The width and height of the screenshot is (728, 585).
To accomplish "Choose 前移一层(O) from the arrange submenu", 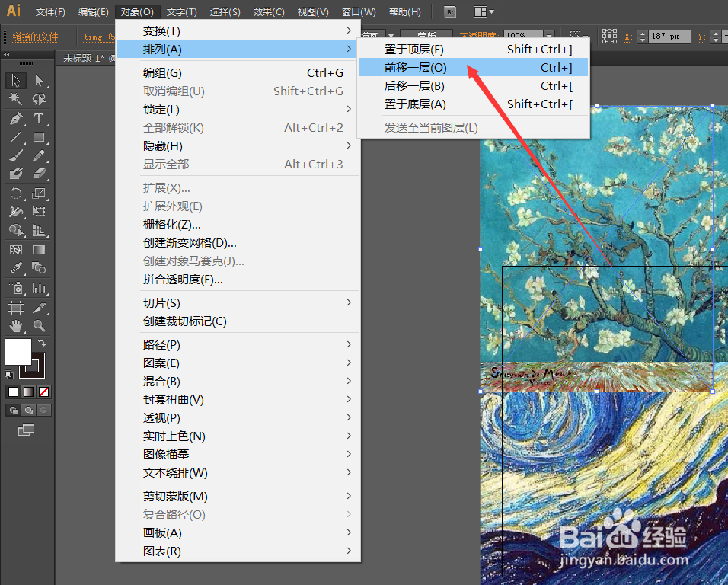I will click(x=473, y=67).
